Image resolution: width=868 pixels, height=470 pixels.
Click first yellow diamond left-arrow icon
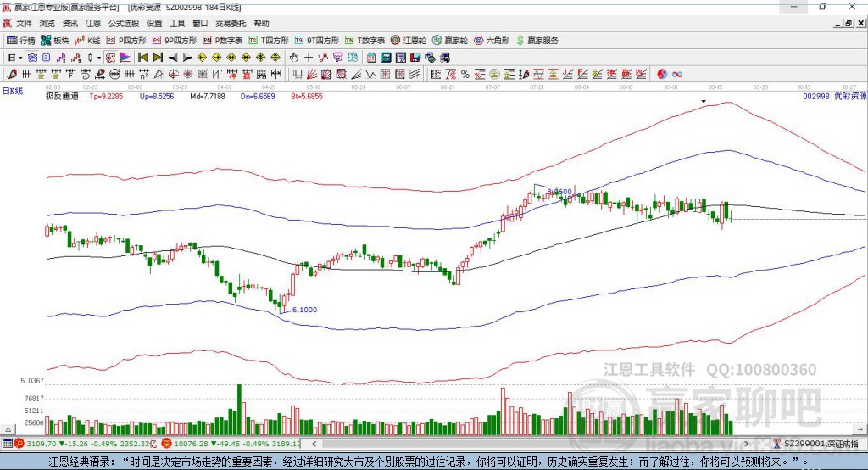(202, 57)
